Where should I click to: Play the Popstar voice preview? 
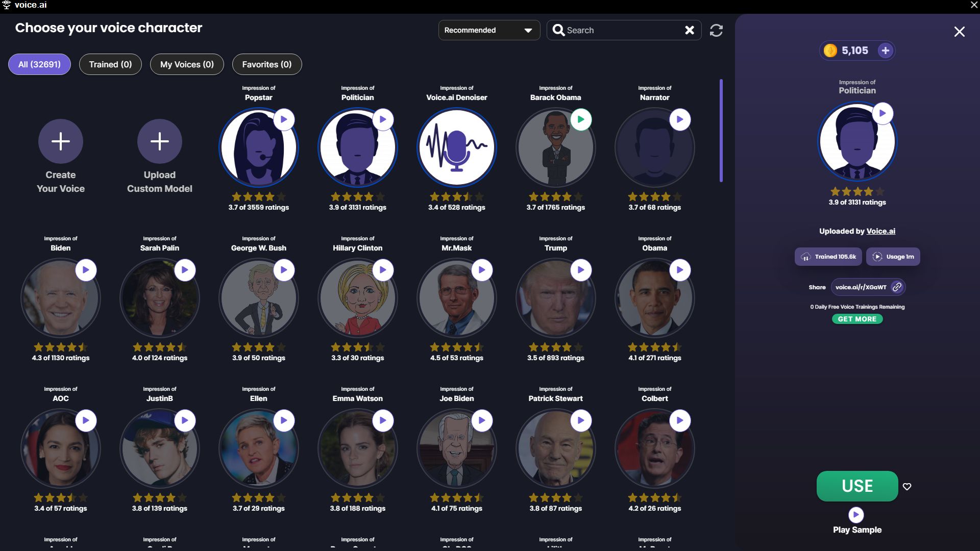284,119
